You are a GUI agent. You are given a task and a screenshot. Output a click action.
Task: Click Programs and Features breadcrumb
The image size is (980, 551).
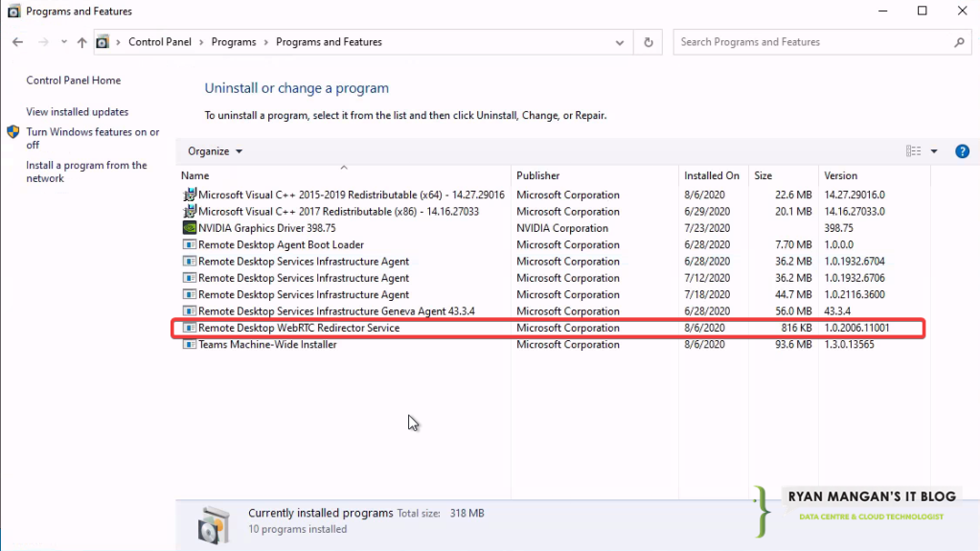click(x=329, y=42)
